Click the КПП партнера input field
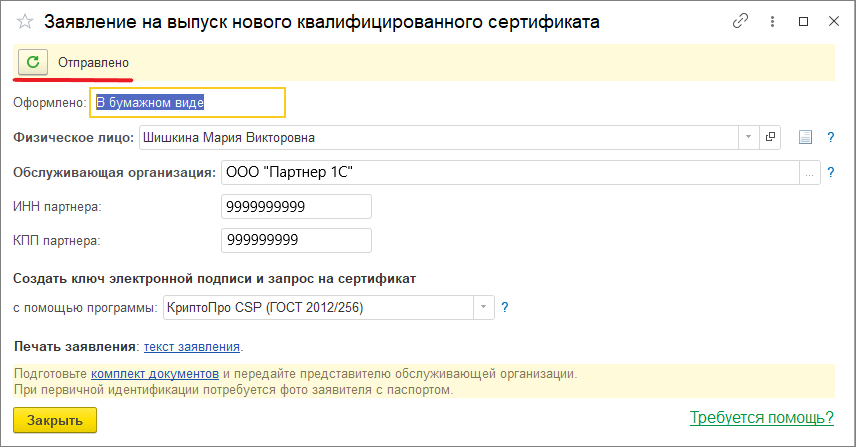Viewport: 856px width, 447px height. pos(296,240)
